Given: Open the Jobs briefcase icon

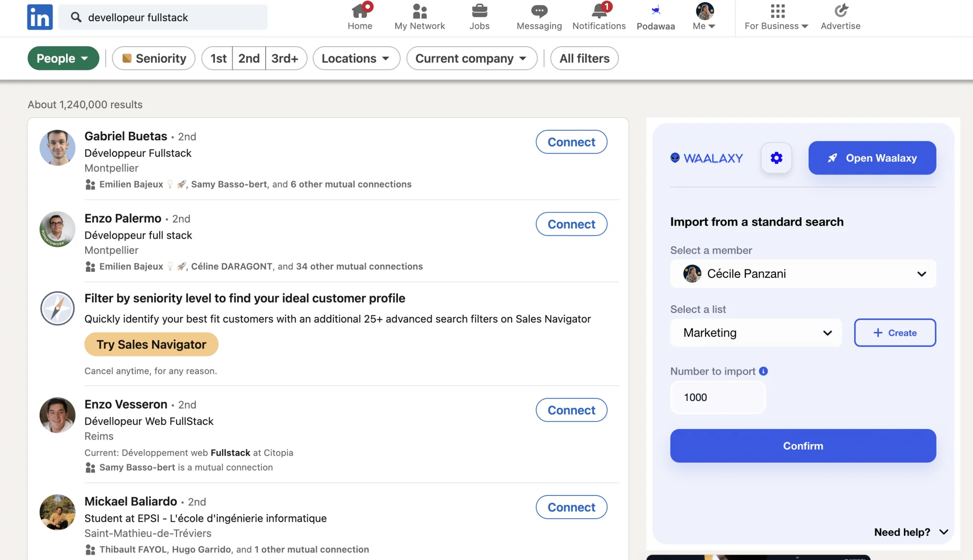Looking at the screenshot, I should [x=479, y=11].
